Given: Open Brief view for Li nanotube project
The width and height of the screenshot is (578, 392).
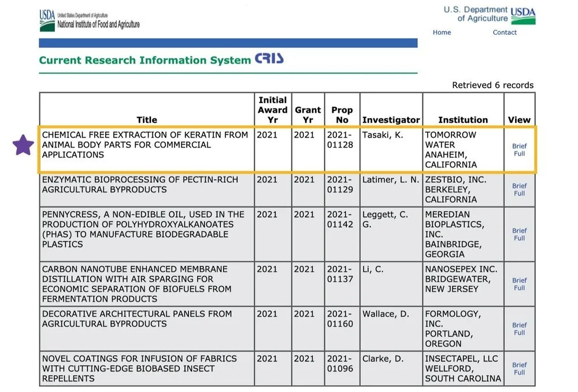Looking at the screenshot, I should point(520,280).
